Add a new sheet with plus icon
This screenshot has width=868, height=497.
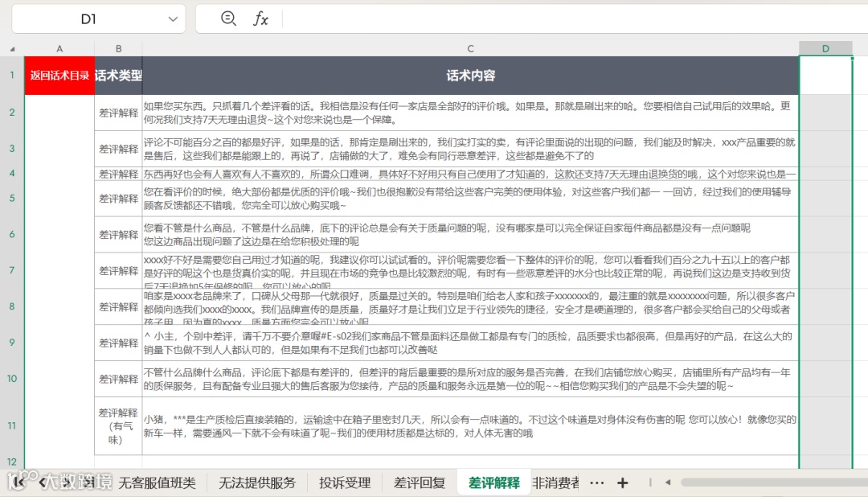point(622,483)
